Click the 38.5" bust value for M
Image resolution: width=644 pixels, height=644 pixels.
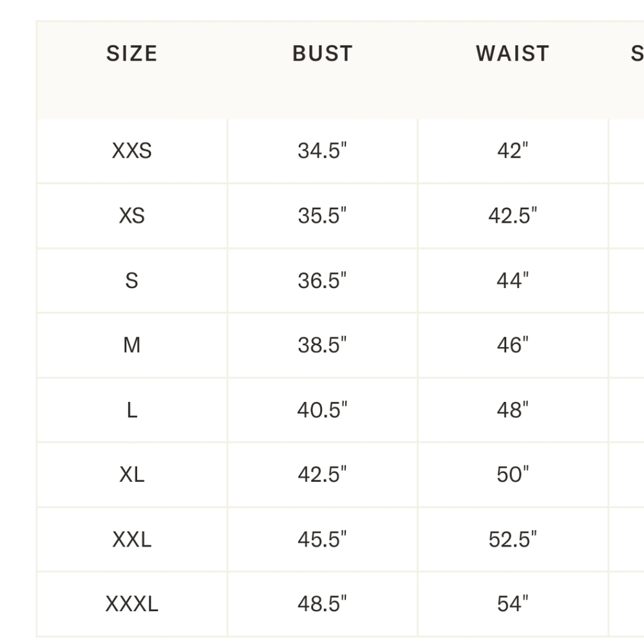click(x=323, y=345)
